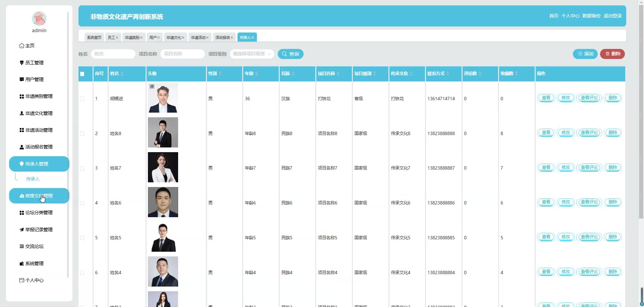This screenshot has height=307, width=644.
Task: Sort the table by 项目名称 column
Action: [x=338, y=74]
